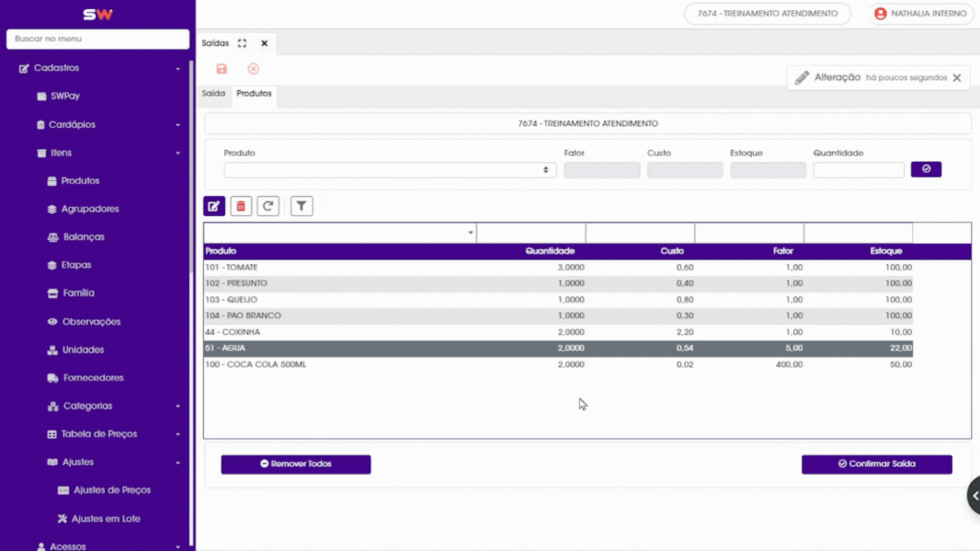
Task: Click the Remover Todos button
Action: point(296,464)
